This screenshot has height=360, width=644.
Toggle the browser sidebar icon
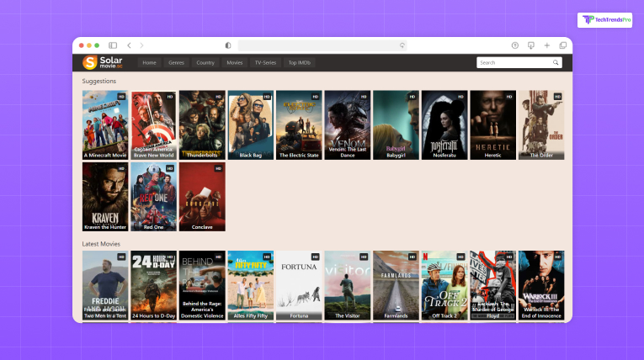tap(113, 45)
